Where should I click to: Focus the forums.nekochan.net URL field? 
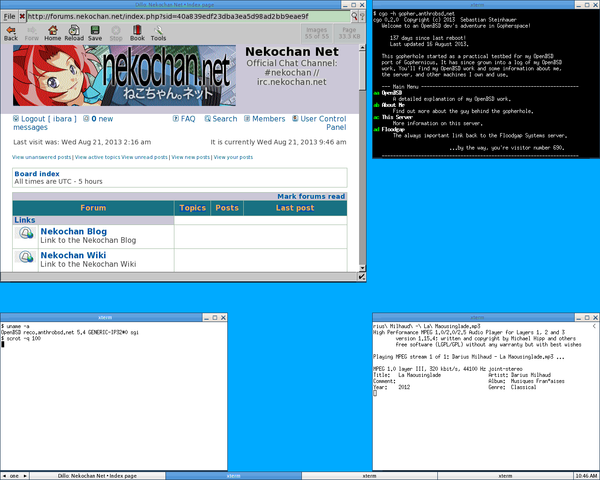point(188,16)
